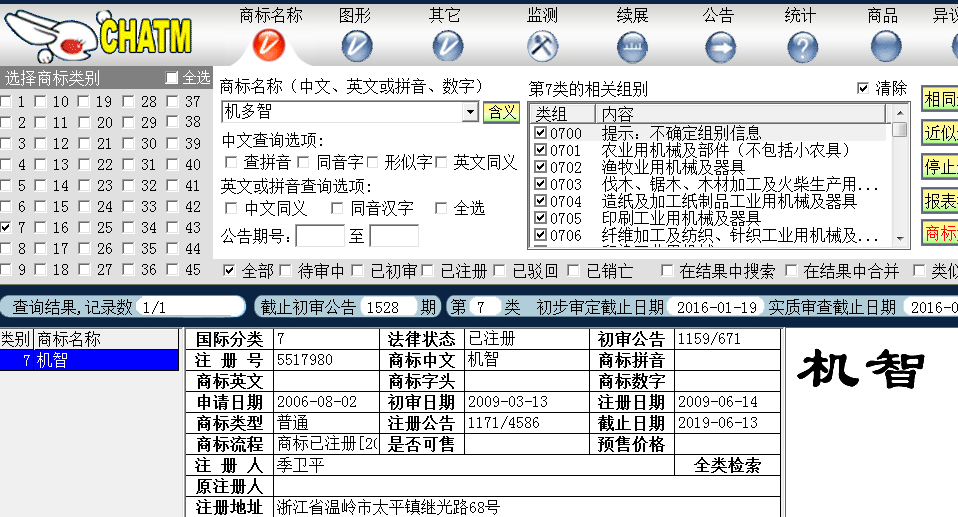Click the 商标流程 value cell
The width and height of the screenshot is (958, 517).
click(x=327, y=444)
